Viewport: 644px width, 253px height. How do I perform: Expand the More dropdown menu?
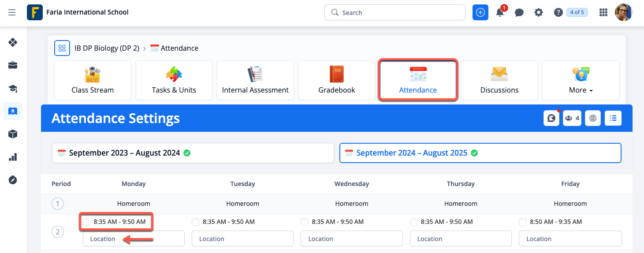tap(581, 81)
